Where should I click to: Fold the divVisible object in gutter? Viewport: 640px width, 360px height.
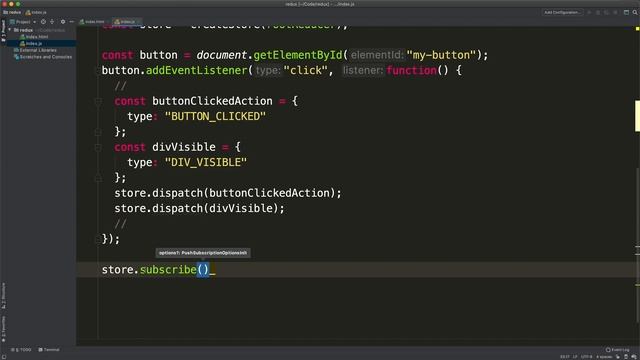tap(98, 147)
